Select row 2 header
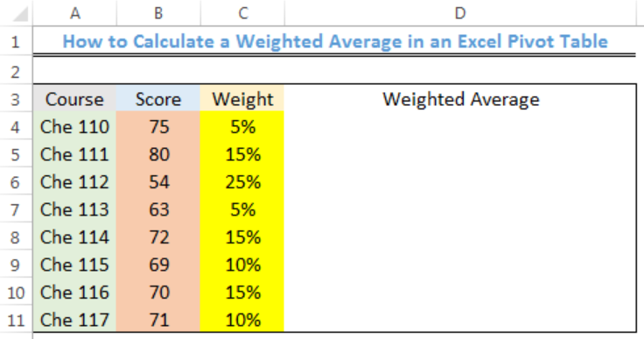This screenshot has height=339, width=644. (x=16, y=71)
